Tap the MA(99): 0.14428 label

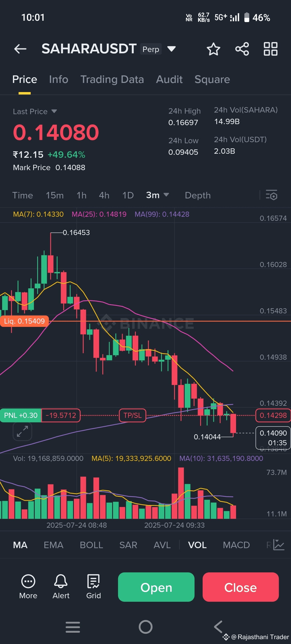click(162, 214)
